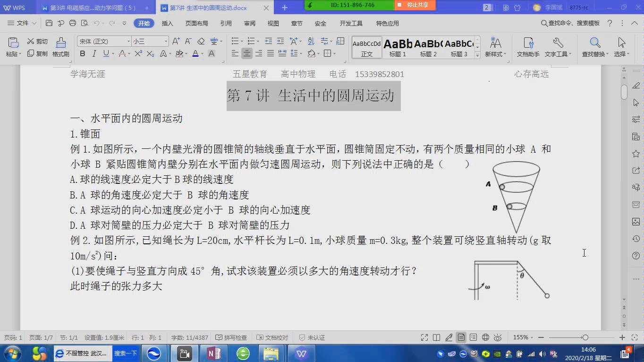
Task: Launch the Document Assistant (文档助手)
Action: [529, 46]
